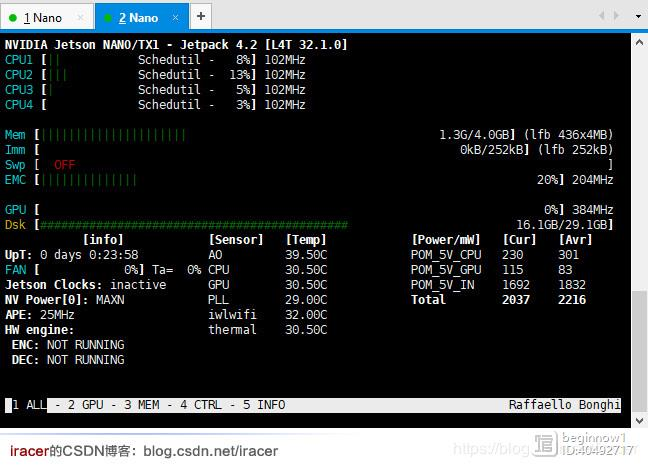The height and width of the screenshot is (467, 648).
Task: Select the CPU3 label
Action: coord(19,90)
